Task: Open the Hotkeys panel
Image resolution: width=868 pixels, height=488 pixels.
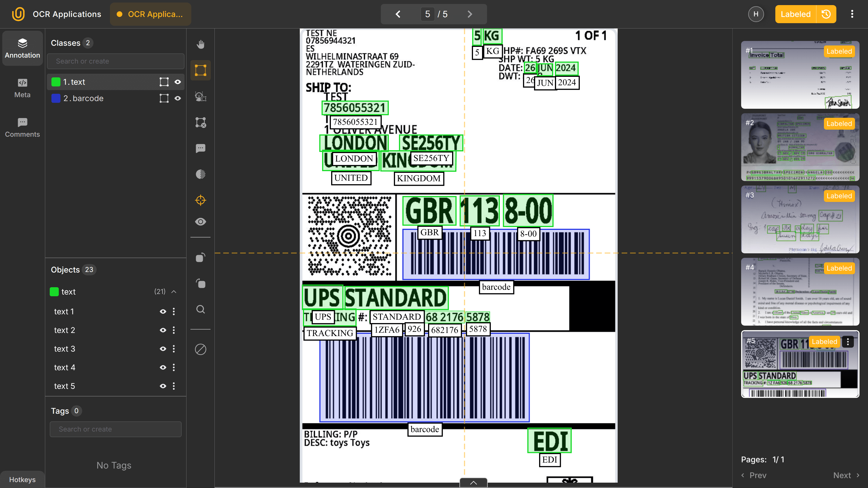Action: [22, 480]
